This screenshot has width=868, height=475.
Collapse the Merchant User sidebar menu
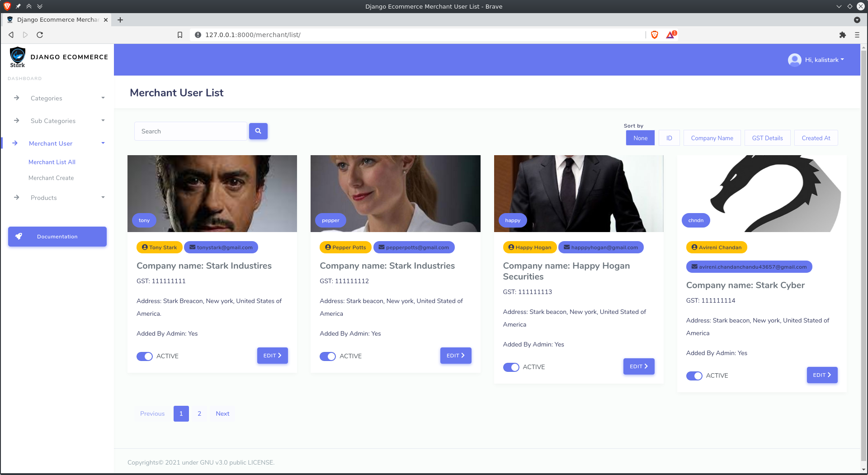click(x=51, y=143)
